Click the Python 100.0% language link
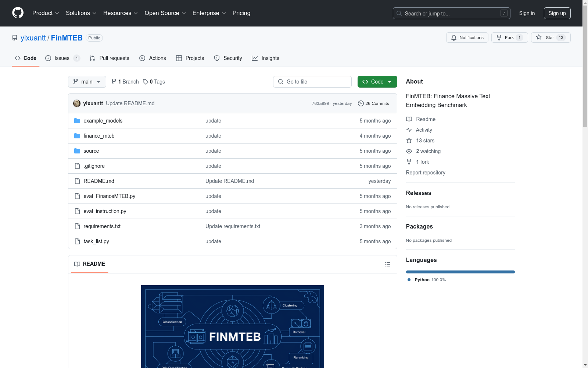The image size is (588, 368). [x=427, y=280]
